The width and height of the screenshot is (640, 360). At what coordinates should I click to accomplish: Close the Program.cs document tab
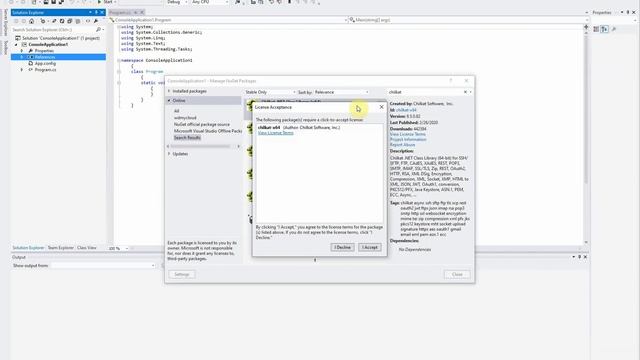142,12
